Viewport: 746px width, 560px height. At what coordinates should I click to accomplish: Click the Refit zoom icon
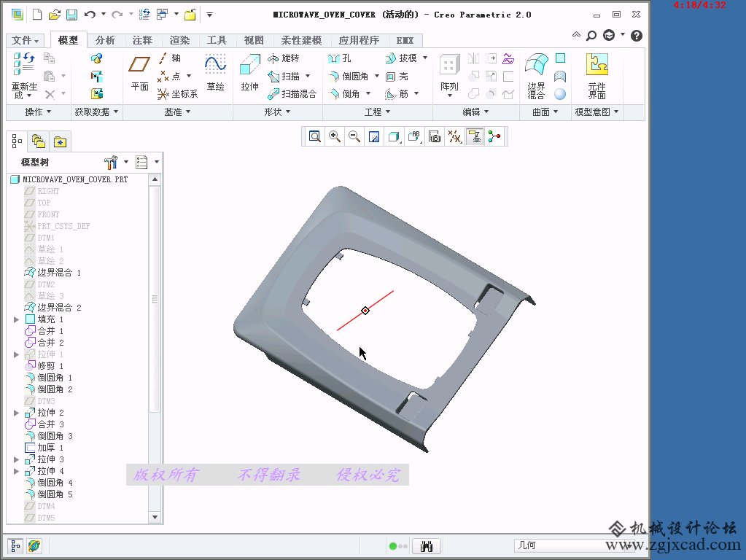pos(314,136)
